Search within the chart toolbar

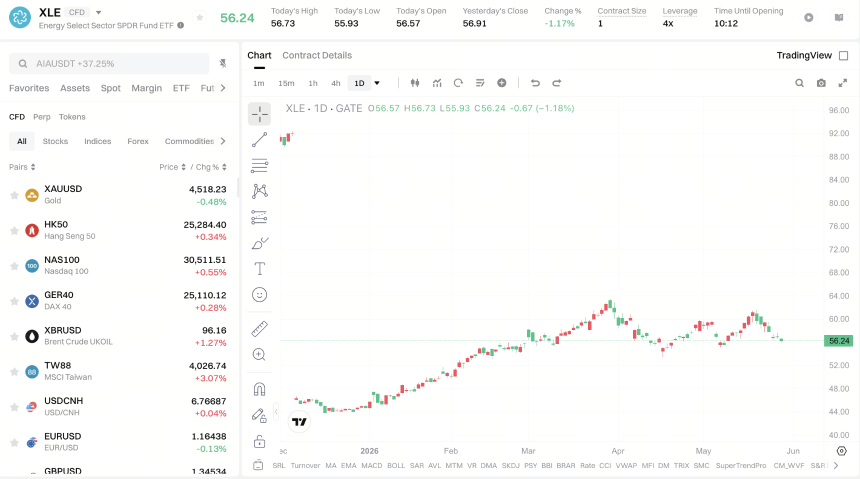click(800, 83)
